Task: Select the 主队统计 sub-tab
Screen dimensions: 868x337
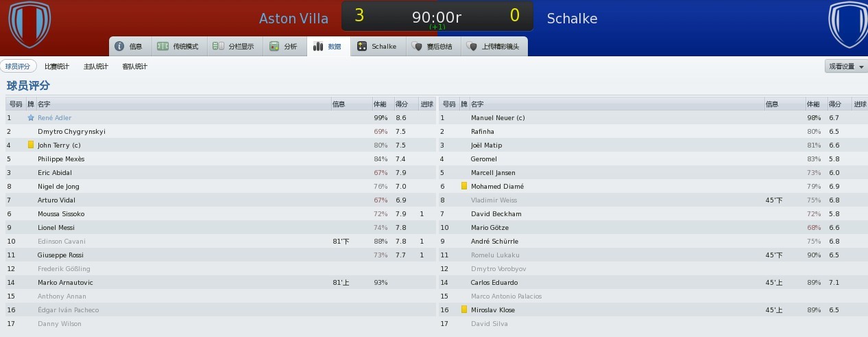Action: (96, 67)
